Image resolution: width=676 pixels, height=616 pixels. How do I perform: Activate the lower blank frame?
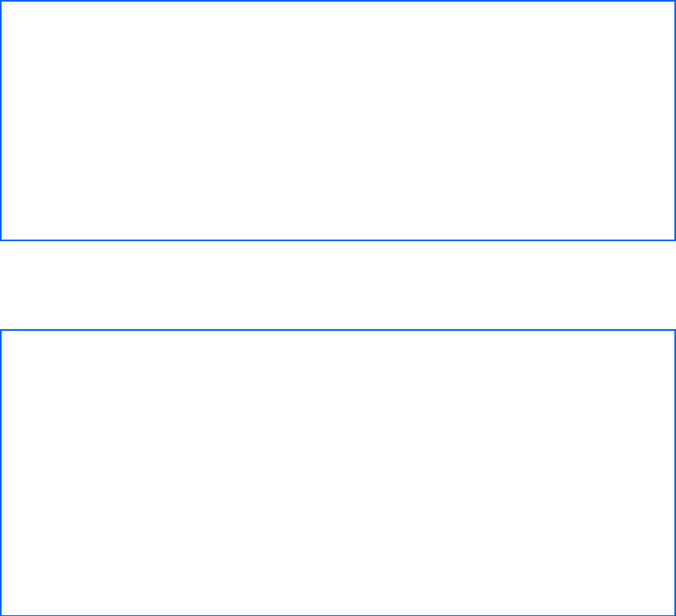338,473
